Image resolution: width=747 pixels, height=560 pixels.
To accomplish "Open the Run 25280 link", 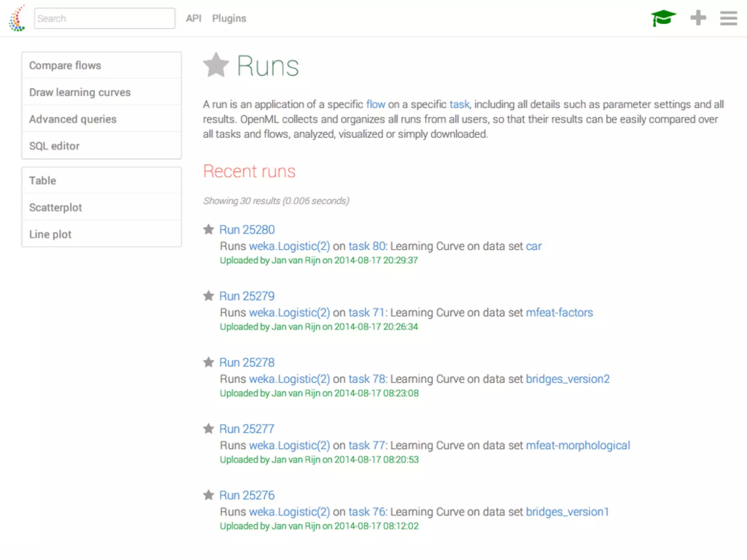I will [247, 230].
